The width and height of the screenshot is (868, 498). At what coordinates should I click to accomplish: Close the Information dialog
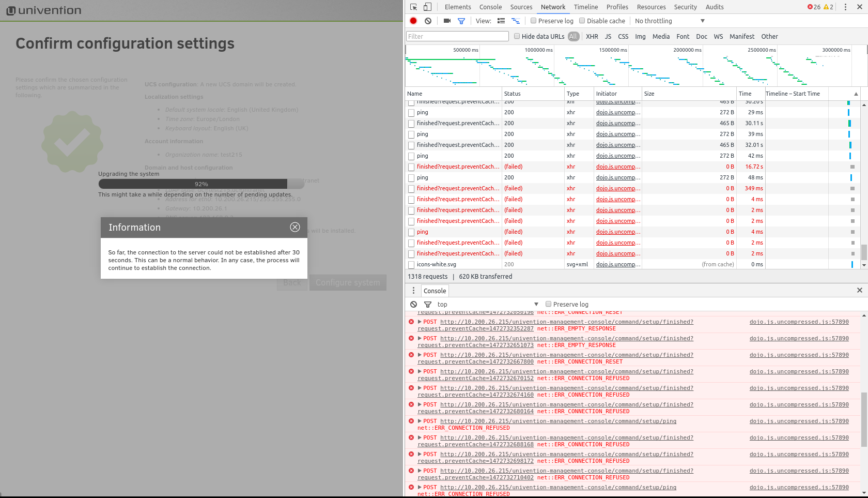295,228
